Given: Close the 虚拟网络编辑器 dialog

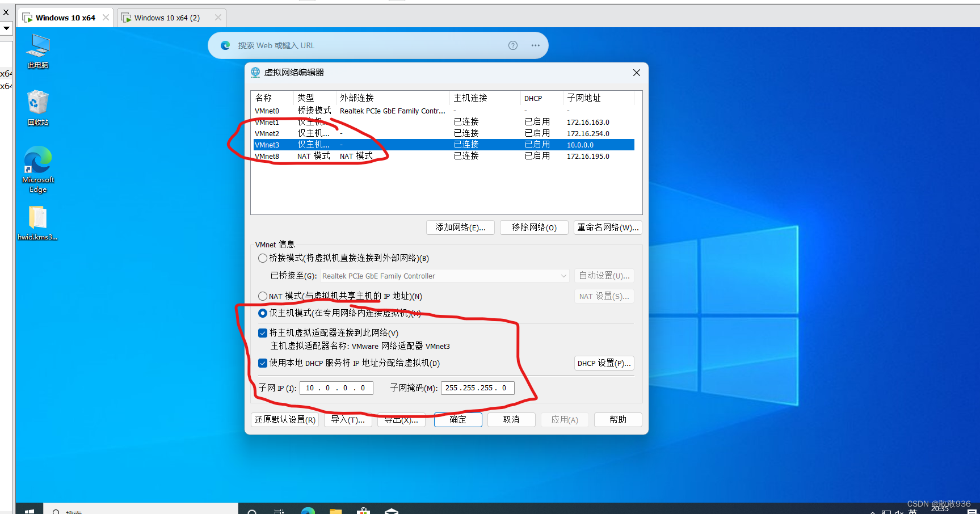Looking at the screenshot, I should pyautogui.click(x=637, y=73).
